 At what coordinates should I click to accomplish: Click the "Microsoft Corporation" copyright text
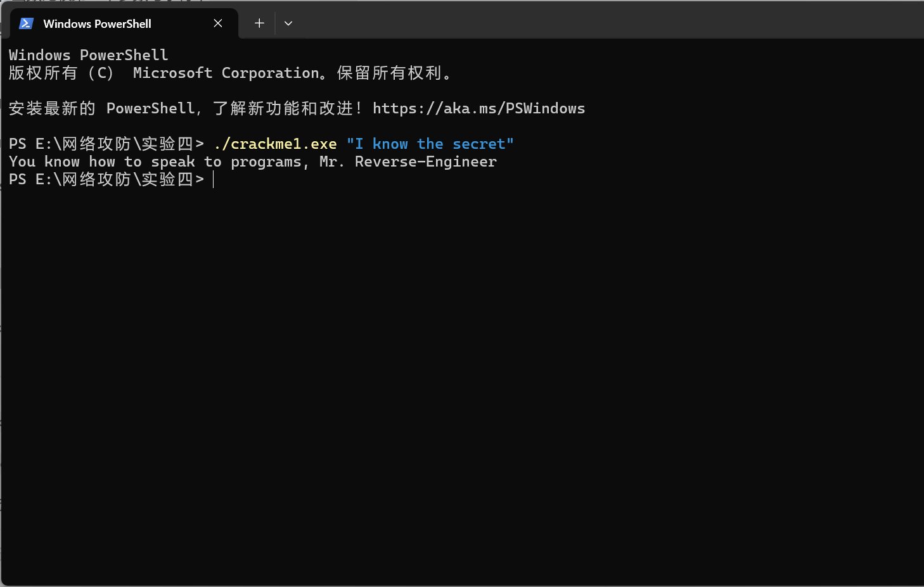coord(226,73)
